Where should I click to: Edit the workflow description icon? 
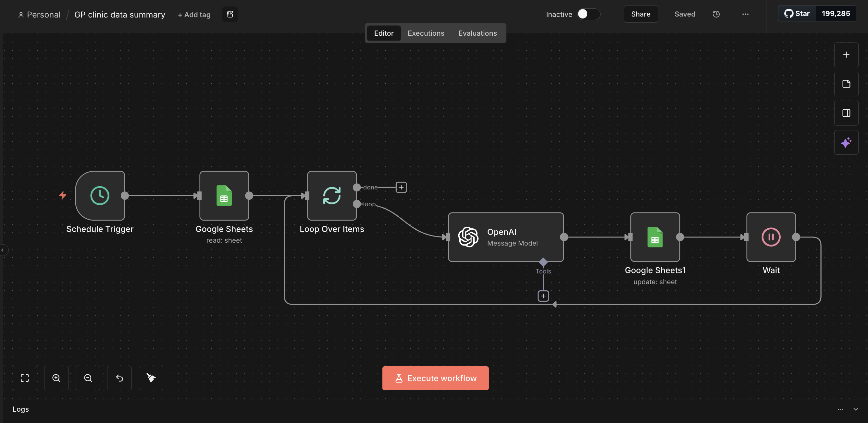(230, 14)
